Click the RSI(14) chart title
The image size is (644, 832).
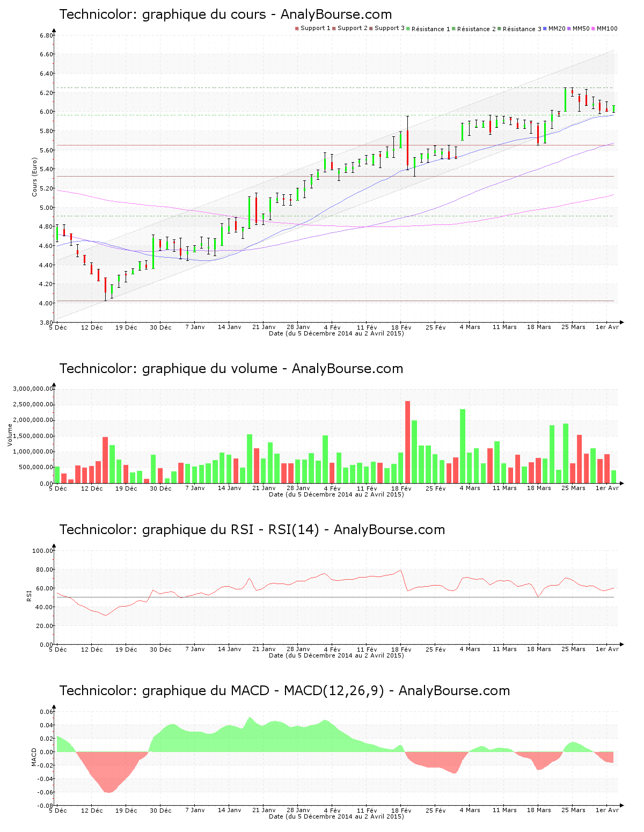click(252, 530)
